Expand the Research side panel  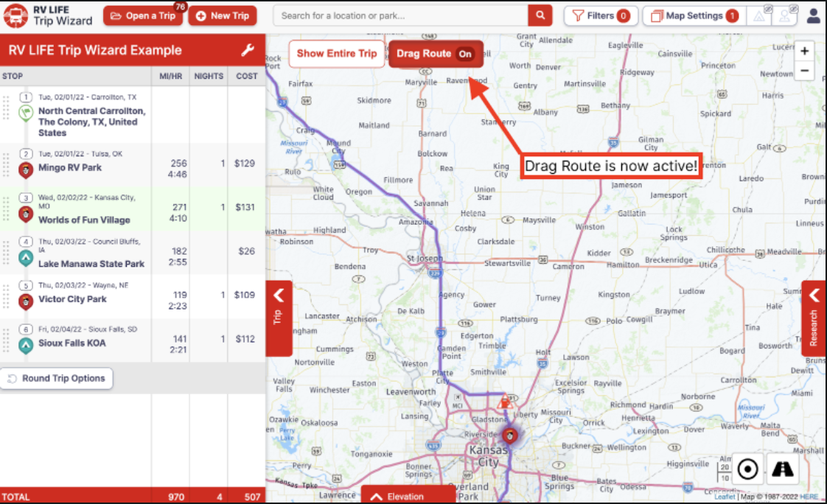814,318
